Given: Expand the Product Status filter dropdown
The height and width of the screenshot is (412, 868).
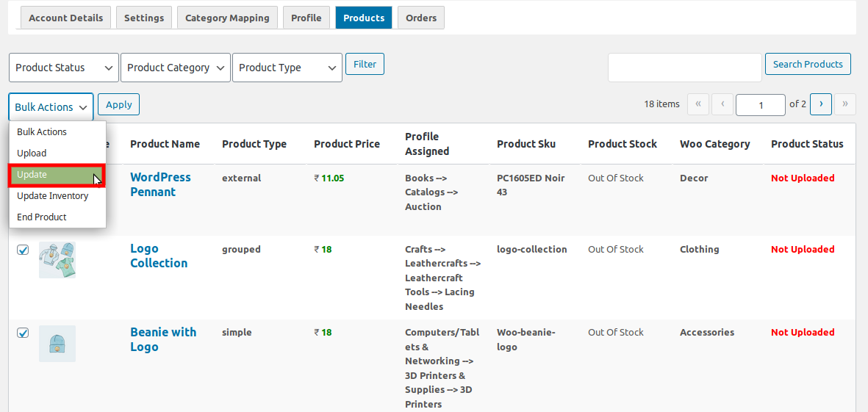Looking at the screenshot, I should [64, 68].
